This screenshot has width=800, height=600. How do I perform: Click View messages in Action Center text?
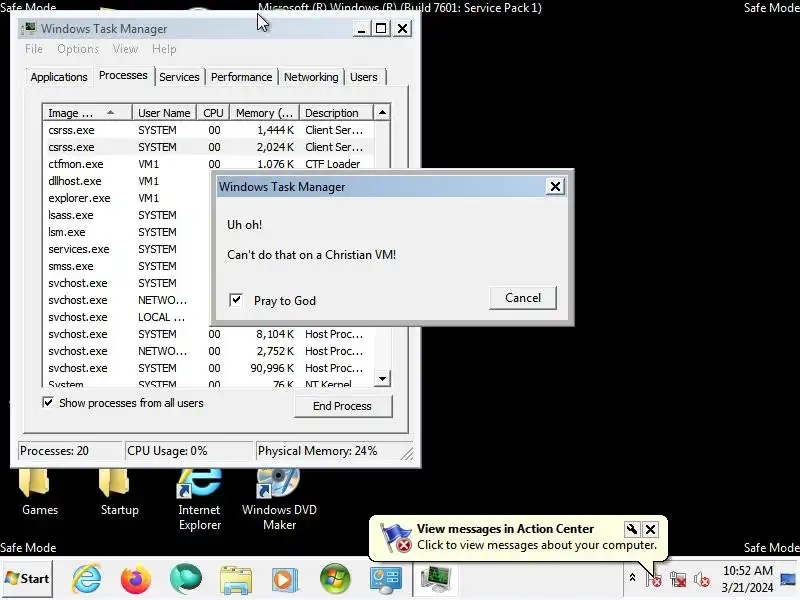(x=505, y=529)
